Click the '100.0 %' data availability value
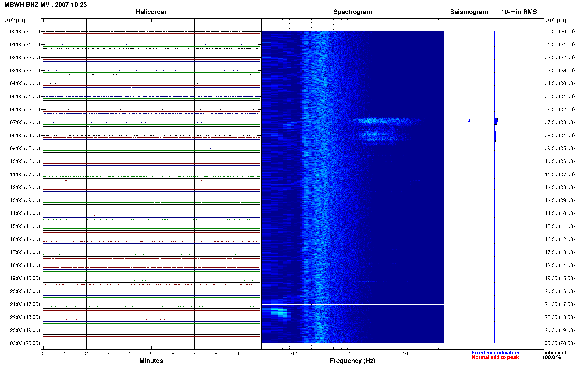 [x=551, y=357]
